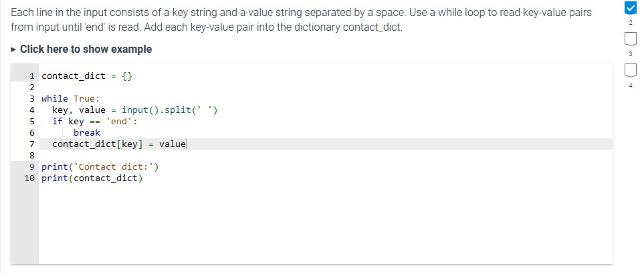Click the disclosure triangle beside show example
644x274 pixels.
[13, 49]
